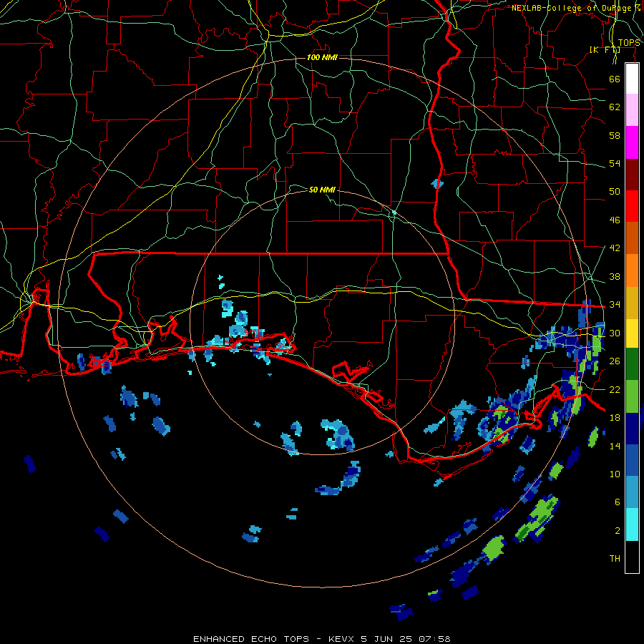644x644 pixels.
Task: Click the bright red swatch on the scale
Action: 632,206
